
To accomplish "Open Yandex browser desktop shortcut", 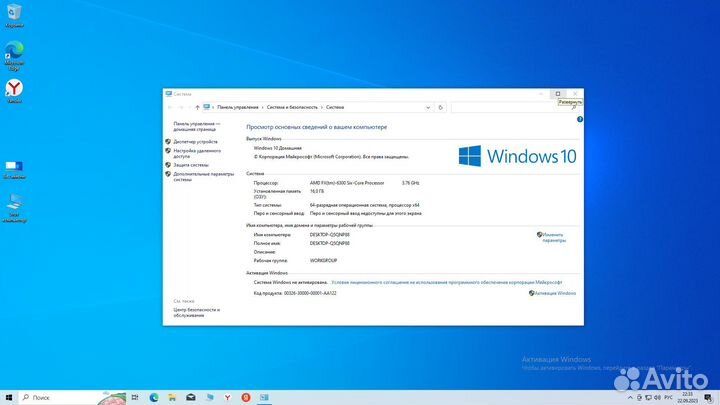I will [14, 91].
